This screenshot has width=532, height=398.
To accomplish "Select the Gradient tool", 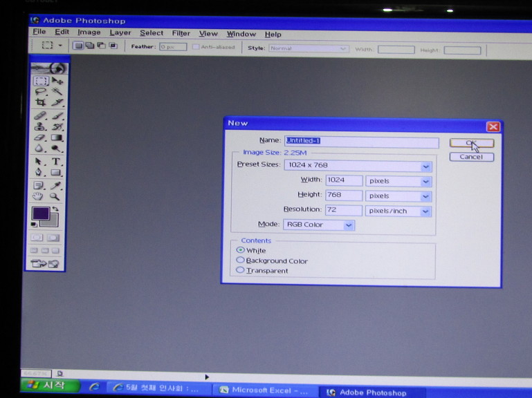I will coord(57,138).
